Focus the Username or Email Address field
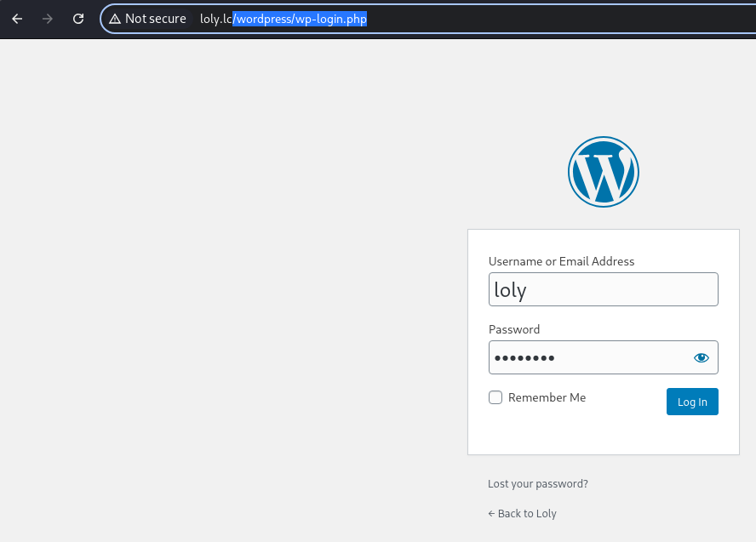756x542 pixels. (x=603, y=289)
